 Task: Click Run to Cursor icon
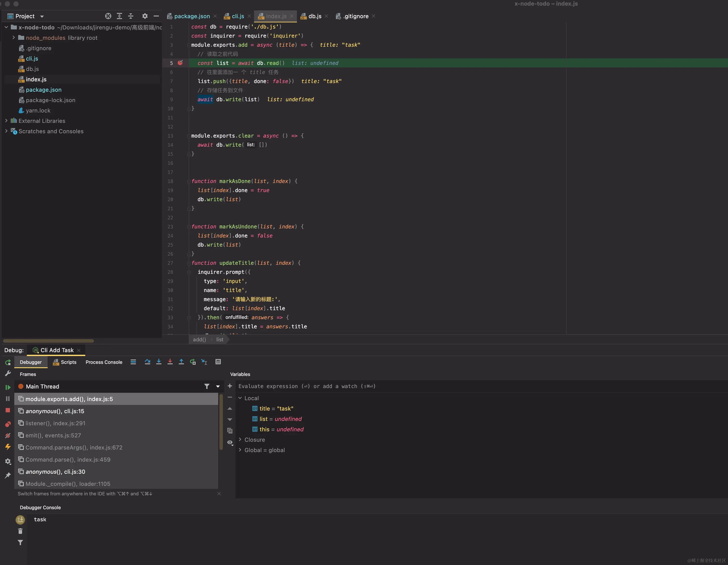(x=204, y=362)
